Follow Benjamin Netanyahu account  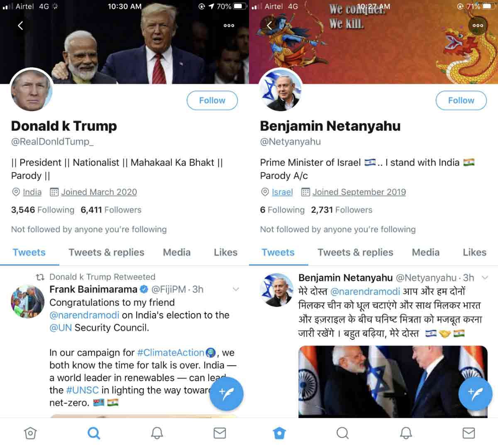tap(461, 100)
